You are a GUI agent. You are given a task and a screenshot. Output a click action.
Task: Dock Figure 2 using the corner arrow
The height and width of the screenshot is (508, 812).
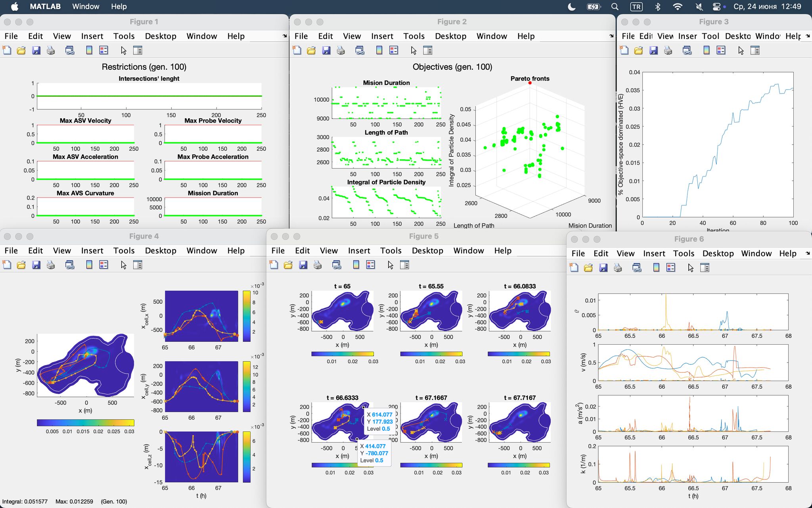pos(611,36)
